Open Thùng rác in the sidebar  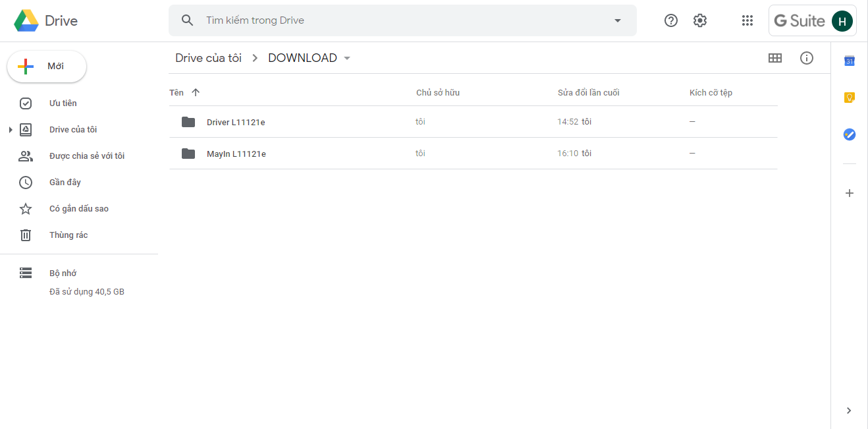click(x=68, y=235)
